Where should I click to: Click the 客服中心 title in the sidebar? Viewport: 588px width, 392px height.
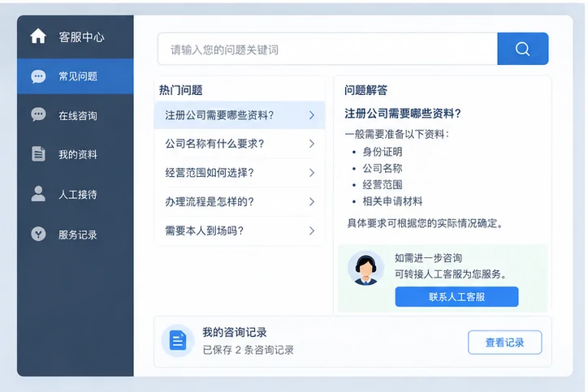tap(81, 37)
